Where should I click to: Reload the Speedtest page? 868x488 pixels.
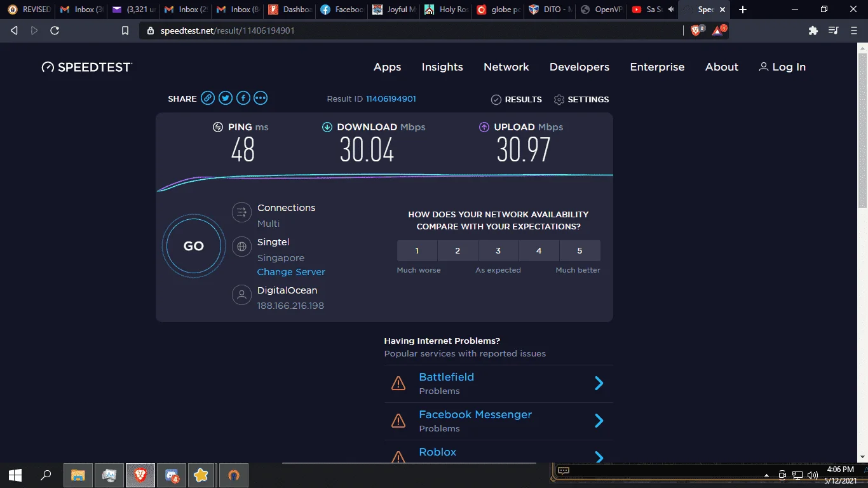coord(55,30)
